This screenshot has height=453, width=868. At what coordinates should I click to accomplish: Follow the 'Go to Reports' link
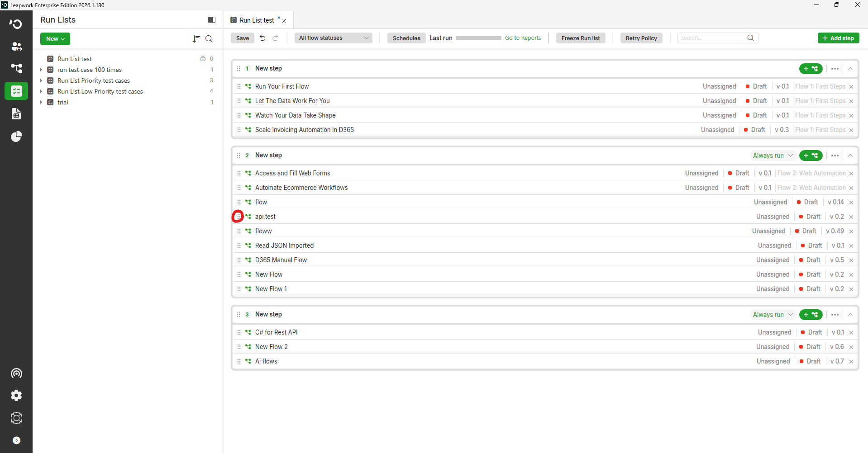[523, 38]
